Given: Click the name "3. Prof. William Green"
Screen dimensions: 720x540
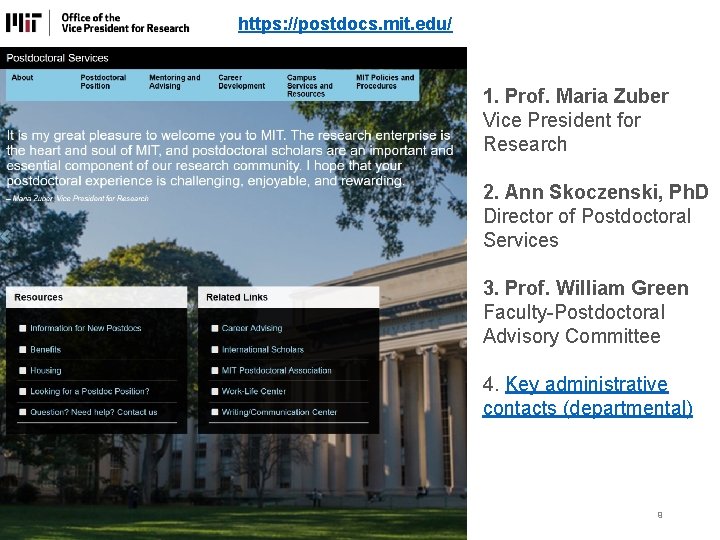Looking at the screenshot, I should coord(586,288).
